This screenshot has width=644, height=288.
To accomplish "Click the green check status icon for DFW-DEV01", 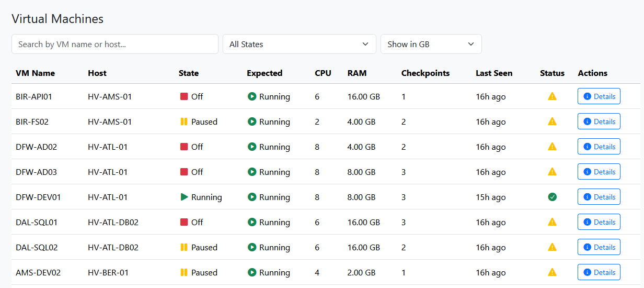I will click(552, 197).
